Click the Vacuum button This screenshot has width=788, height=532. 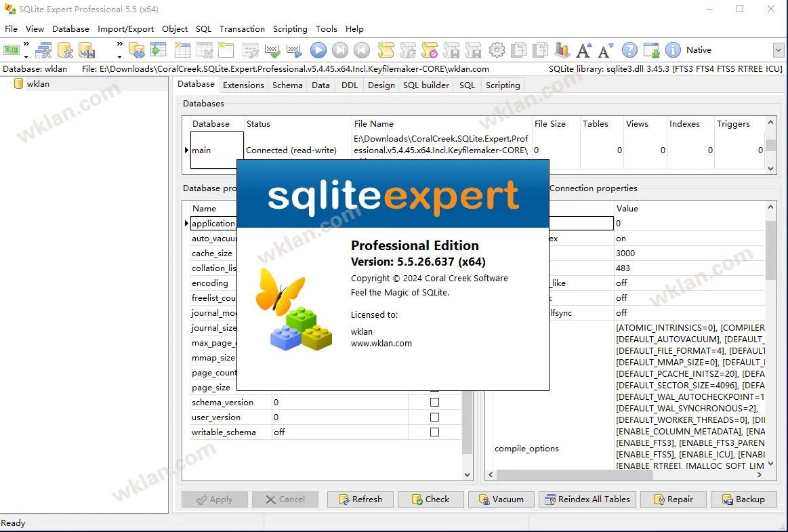tap(501, 499)
